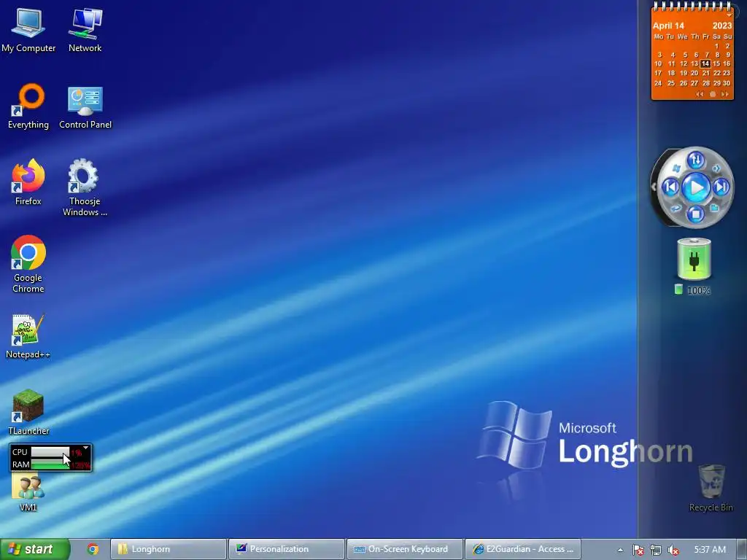This screenshot has height=560, width=747.
Task: Open the Recycle Bin
Action: (711, 488)
